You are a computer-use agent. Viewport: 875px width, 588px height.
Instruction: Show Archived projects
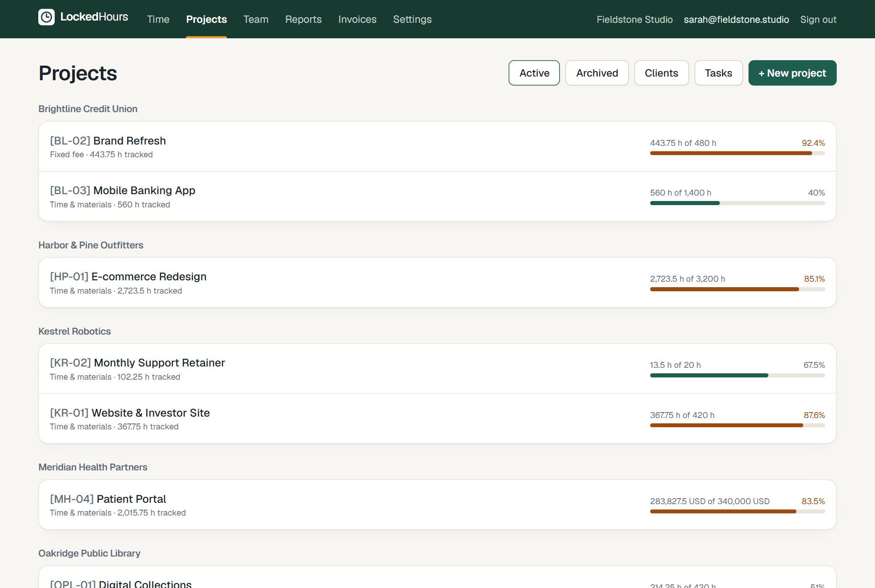point(597,73)
